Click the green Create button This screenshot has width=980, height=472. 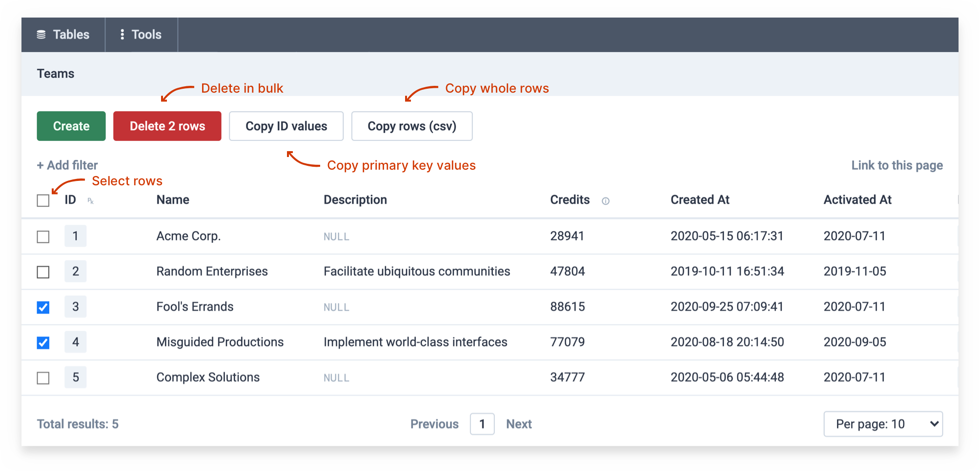point(71,126)
